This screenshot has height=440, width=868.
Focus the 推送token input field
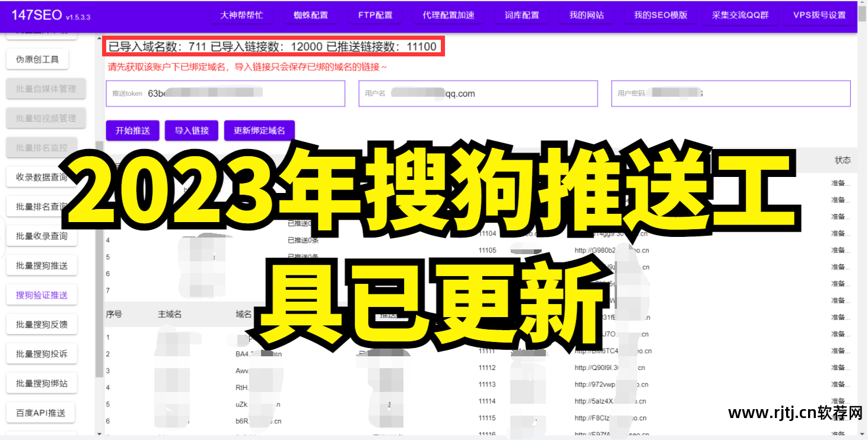[x=225, y=94]
